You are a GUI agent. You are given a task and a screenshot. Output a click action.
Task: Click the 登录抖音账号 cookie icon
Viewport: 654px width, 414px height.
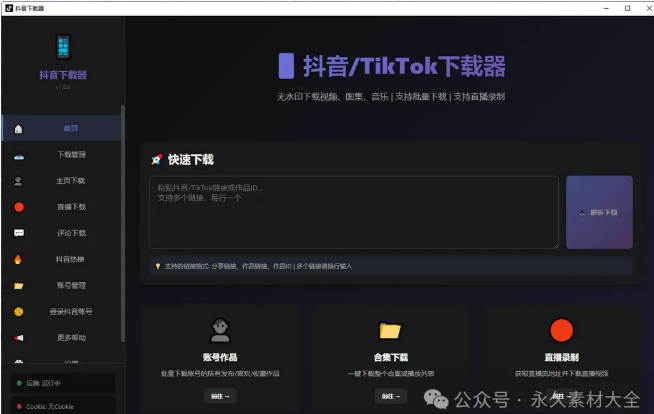[x=19, y=312]
